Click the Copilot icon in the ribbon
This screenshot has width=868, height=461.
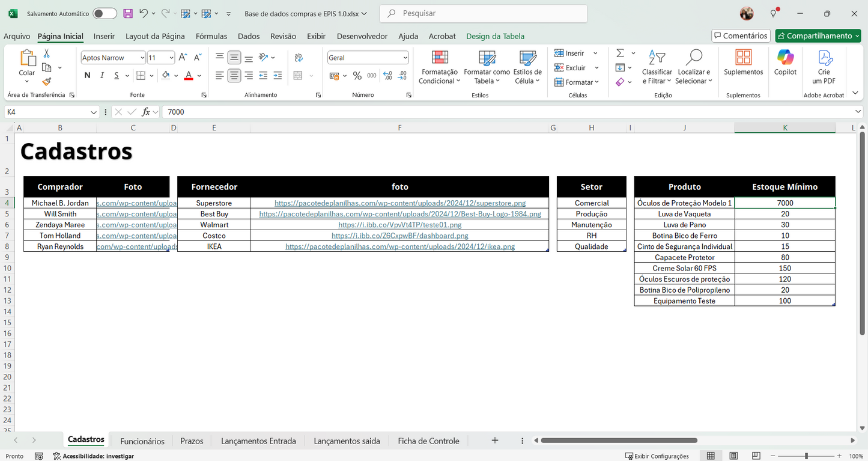coord(785,63)
